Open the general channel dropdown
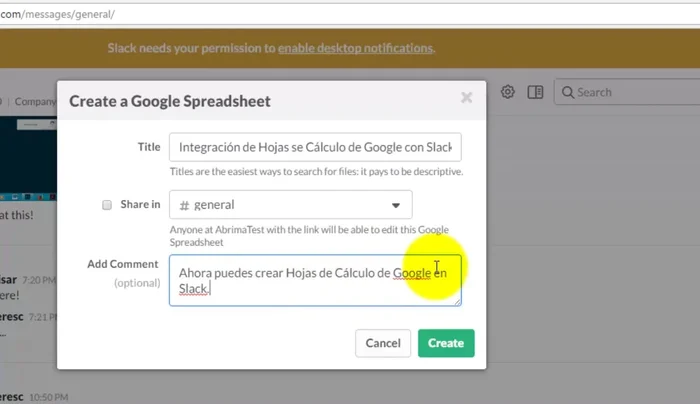 click(x=291, y=204)
